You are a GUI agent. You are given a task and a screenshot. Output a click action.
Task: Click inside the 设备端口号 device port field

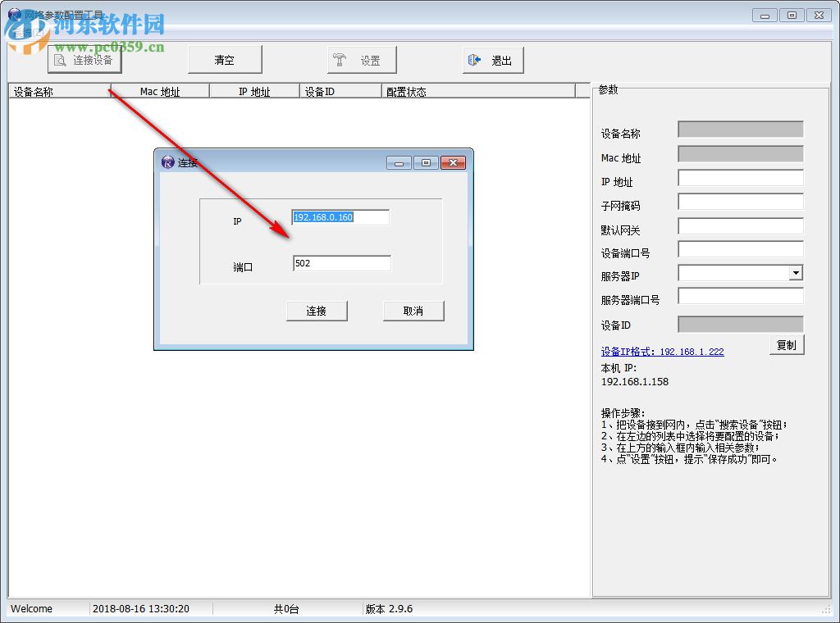740,249
